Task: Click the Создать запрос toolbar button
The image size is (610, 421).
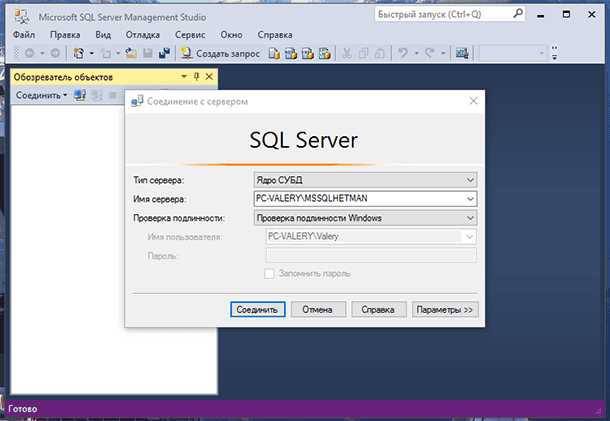Action: click(x=221, y=53)
